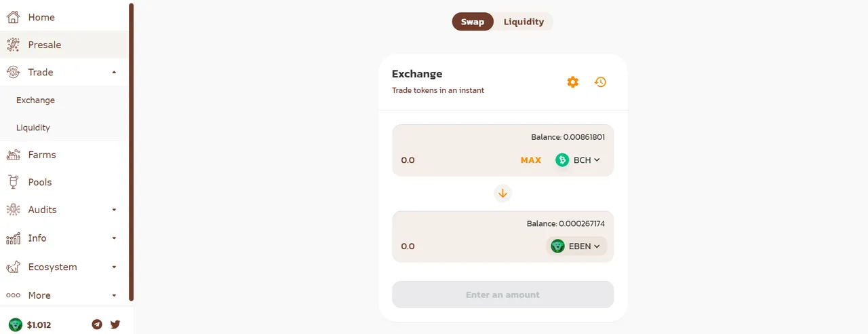Viewport: 868px width, 334px height.
Task: Click the EBEN token price logo
Action: [15, 324]
